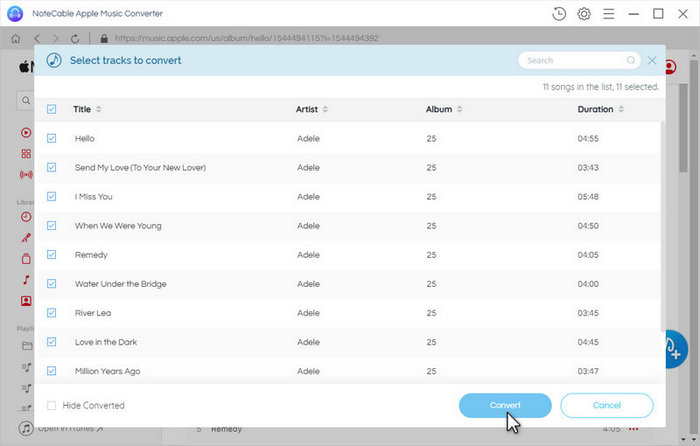Close the Select tracks dialog
Image resolution: width=700 pixels, height=446 pixels.
point(652,60)
